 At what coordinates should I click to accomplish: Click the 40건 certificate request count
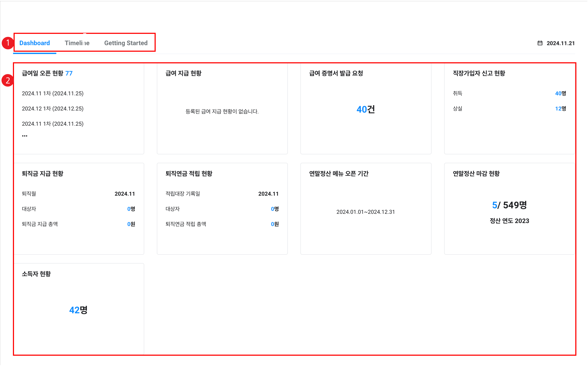pos(366,109)
